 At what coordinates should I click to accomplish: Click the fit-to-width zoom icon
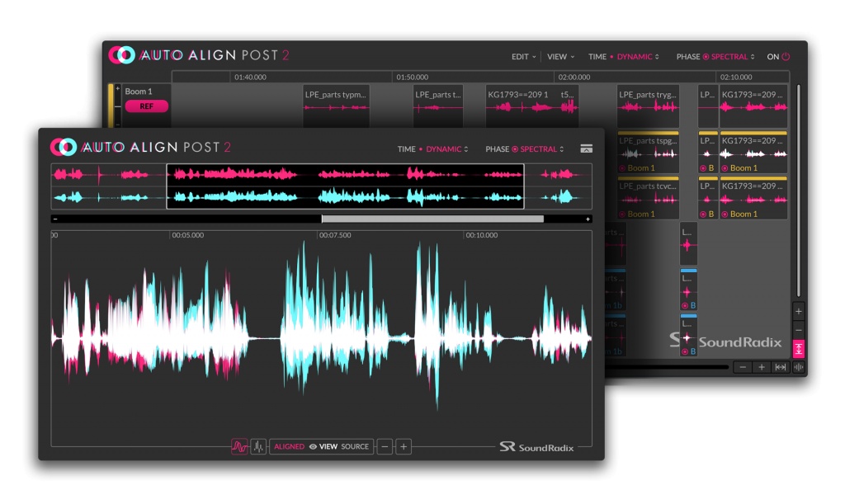tap(779, 366)
